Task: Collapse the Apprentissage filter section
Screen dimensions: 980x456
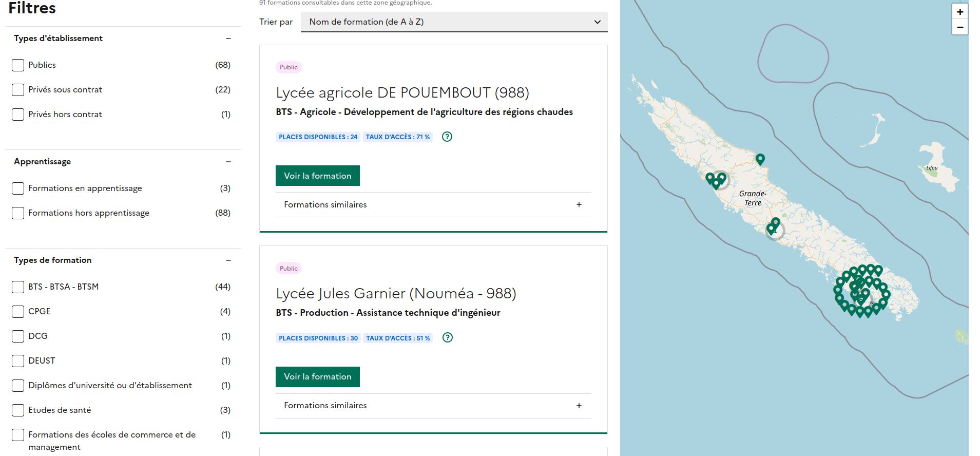Action: (228, 162)
